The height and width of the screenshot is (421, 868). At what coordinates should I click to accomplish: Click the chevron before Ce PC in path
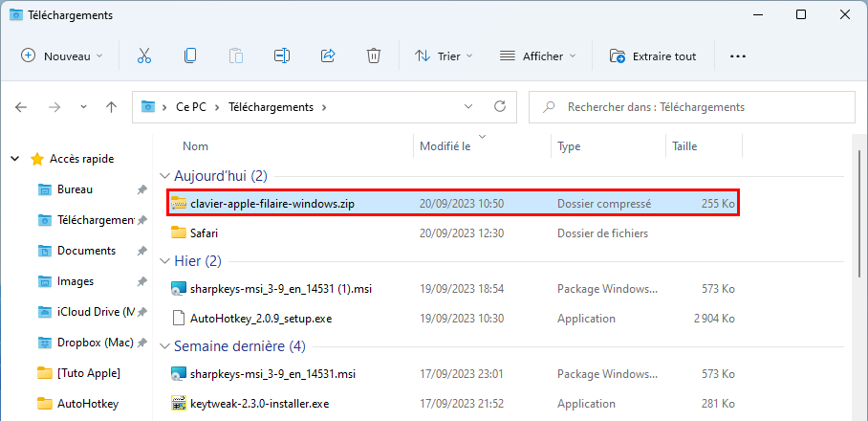point(164,107)
